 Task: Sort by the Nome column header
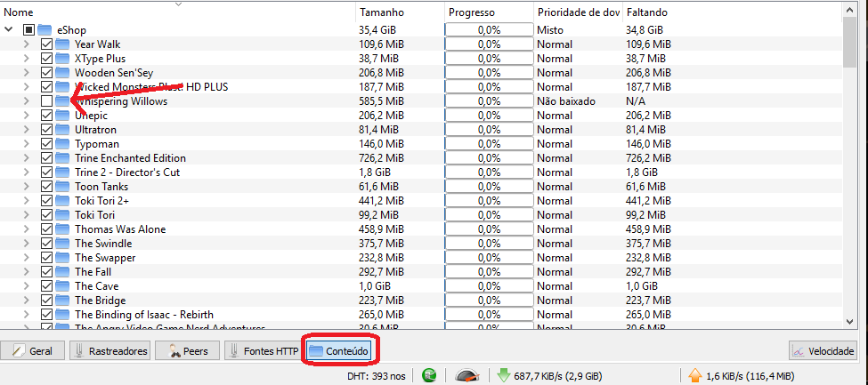[178, 12]
